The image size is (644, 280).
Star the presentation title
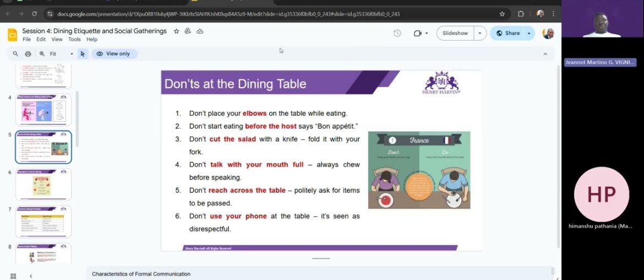click(176, 31)
